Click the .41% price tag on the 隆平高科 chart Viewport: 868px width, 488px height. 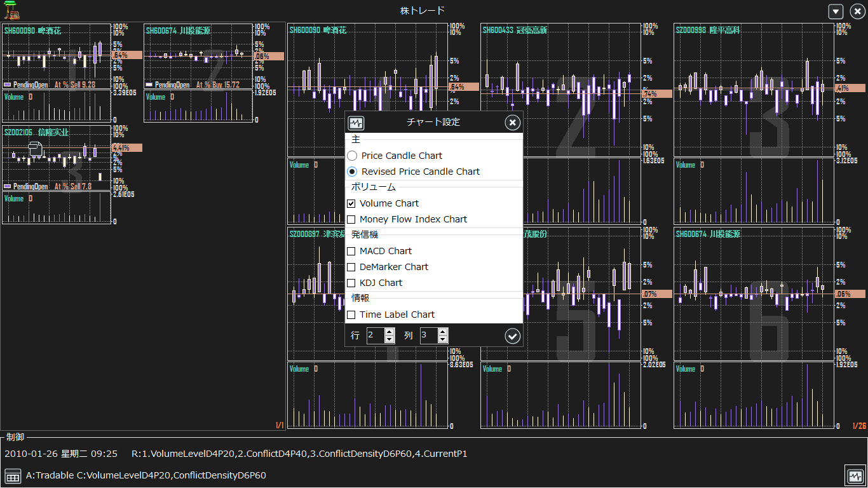pos(850,88)
